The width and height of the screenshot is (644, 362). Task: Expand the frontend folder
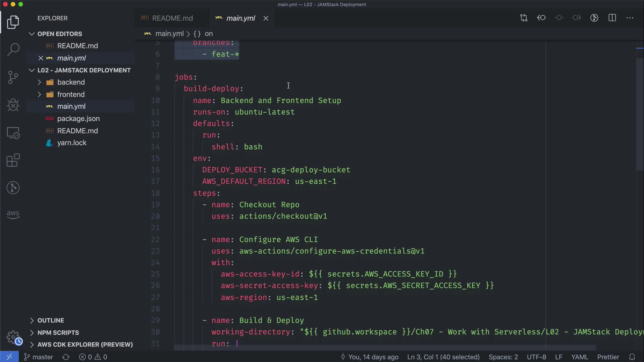click(71, 95)
